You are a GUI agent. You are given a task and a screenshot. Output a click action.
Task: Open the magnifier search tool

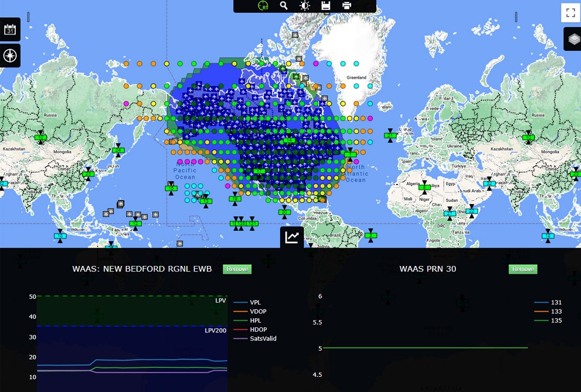click(284, 6)
